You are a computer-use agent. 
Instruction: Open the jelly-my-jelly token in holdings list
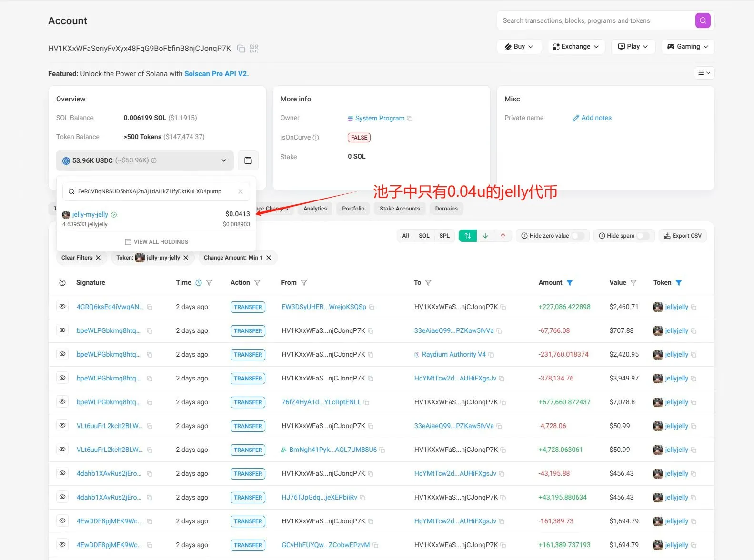pyautogui.click(x=90, y=215)
